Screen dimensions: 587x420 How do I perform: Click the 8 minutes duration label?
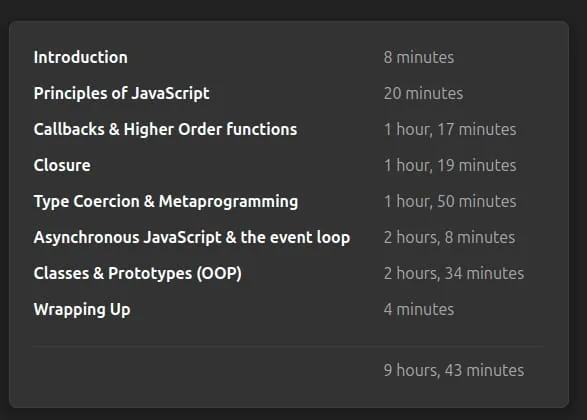(419, 57)
